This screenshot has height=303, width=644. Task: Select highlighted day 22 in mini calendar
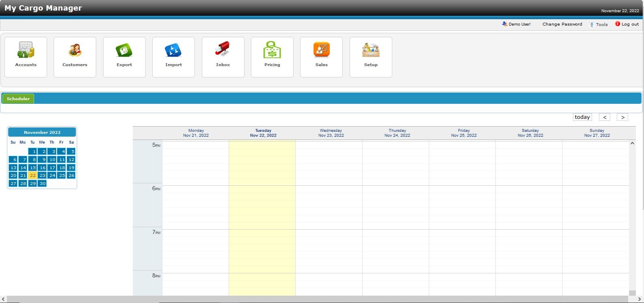32,175
